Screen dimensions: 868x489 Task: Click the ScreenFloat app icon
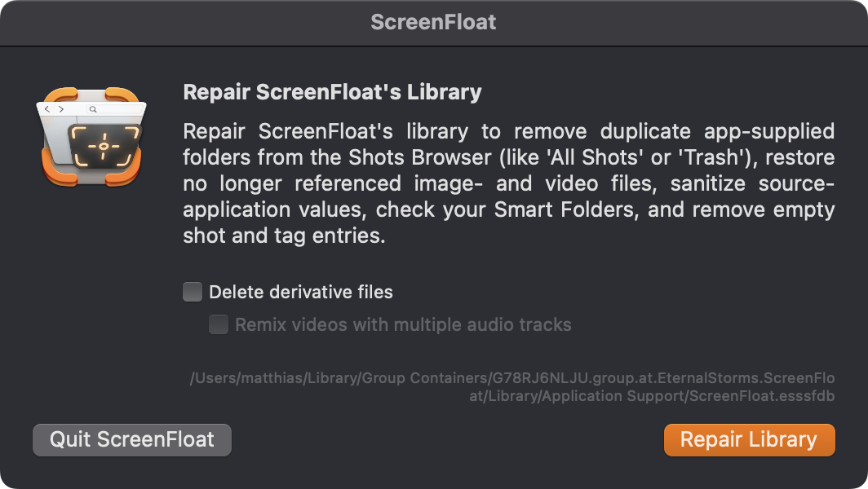pos(91,137)
